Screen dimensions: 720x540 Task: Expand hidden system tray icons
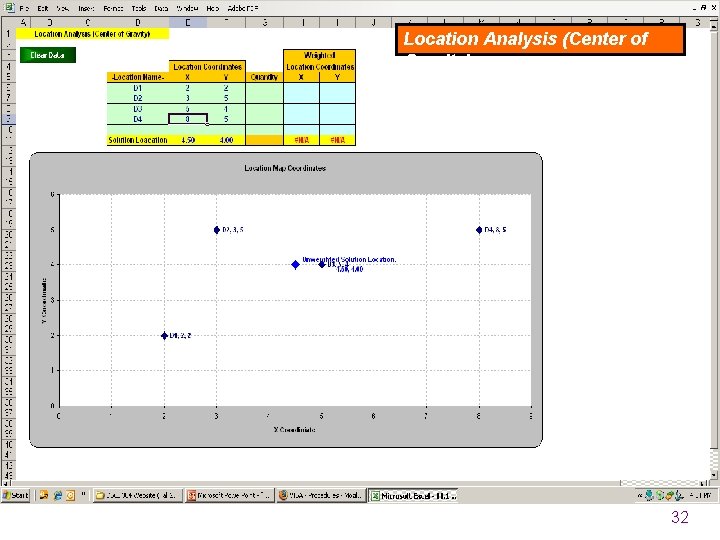click(640, 495)
